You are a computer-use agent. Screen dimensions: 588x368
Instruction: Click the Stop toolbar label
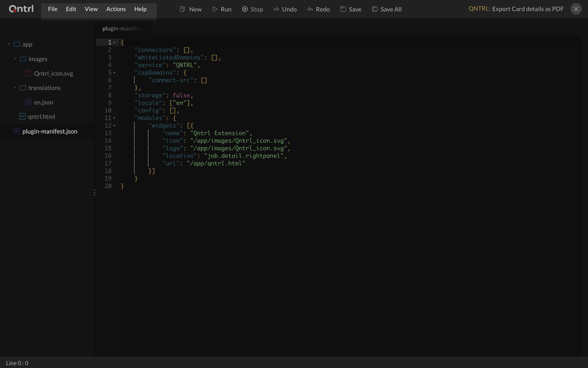(257, 9)
